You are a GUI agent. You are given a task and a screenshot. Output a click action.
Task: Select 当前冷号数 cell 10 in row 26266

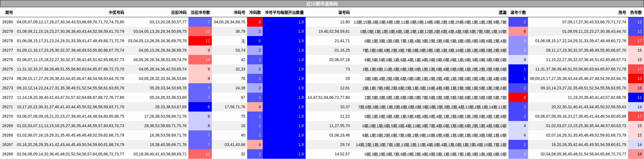pyautogui.click(x=200, y=154)
